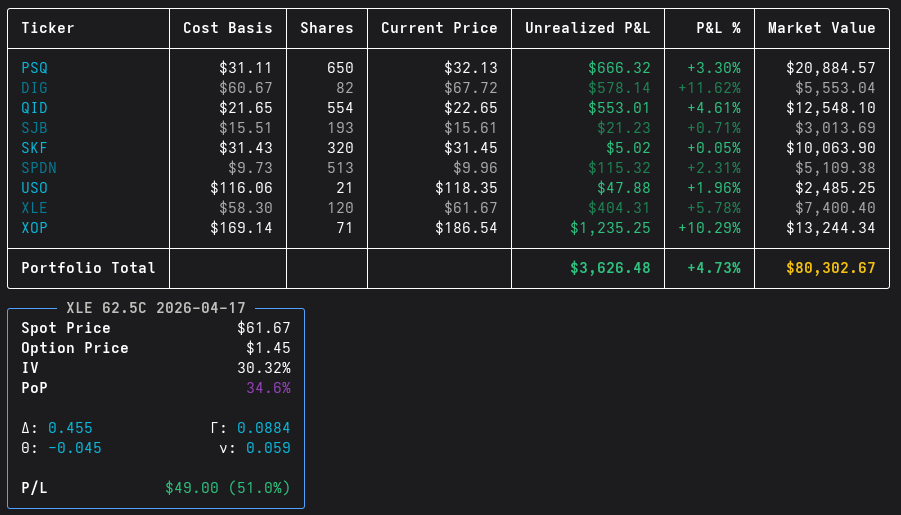Screen dimensions: 901x515
Task: Click USO current price $118.35
Action: (x=466, y=188)
